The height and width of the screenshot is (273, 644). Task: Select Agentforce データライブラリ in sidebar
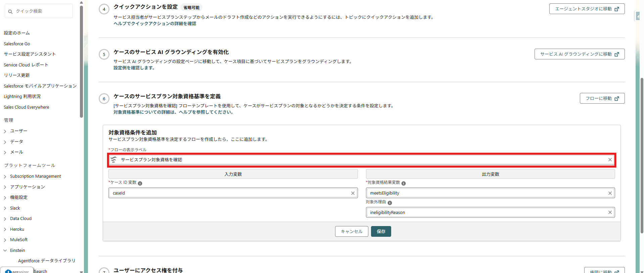click(x=47, y=261)
